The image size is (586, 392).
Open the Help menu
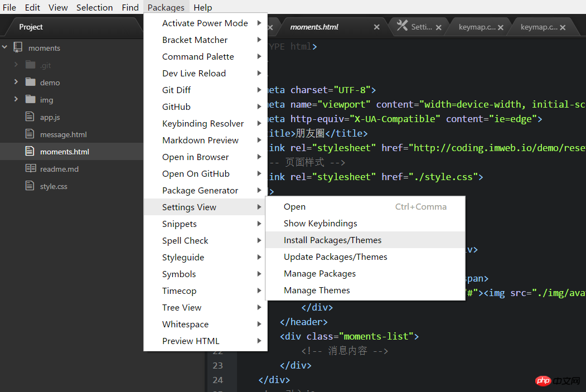click(202, 7)
